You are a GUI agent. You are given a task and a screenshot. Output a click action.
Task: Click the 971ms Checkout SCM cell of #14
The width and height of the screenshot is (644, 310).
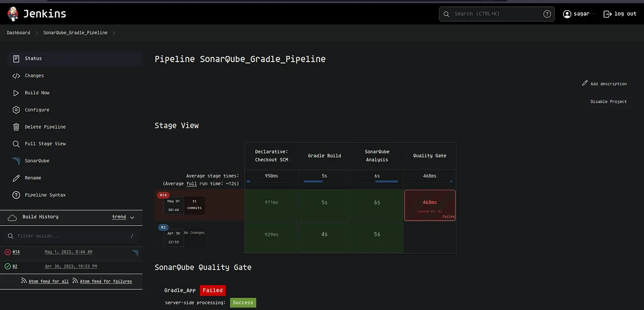pos(271,205)
